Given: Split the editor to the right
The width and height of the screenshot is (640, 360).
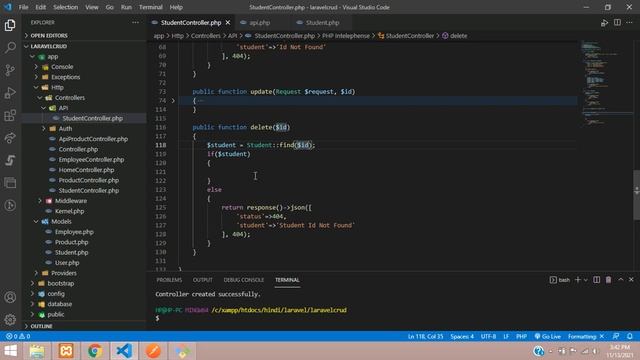Looking at the screenshot, I should [617, 22].
